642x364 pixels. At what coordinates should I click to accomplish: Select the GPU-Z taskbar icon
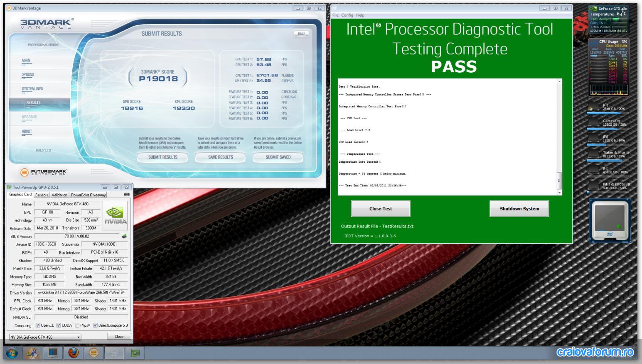[135, 353]
